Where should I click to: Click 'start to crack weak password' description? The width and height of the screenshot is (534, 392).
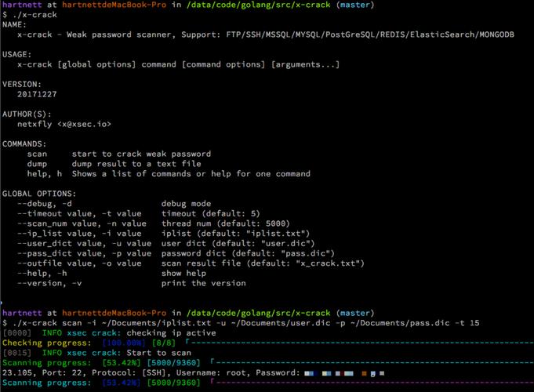click(x=141, y=154)
